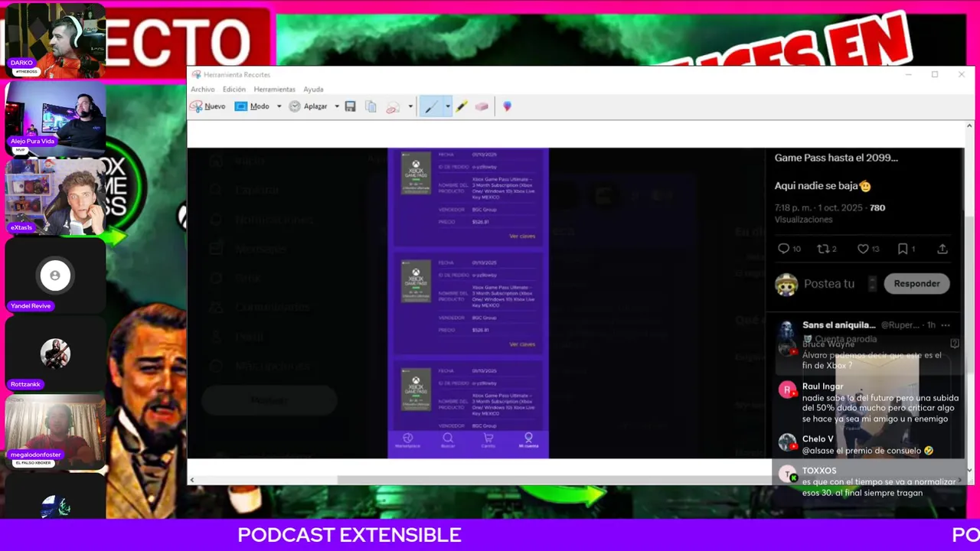Click the eXtasis webcam feed
The image size is (980, 551).
pos(55,197)
